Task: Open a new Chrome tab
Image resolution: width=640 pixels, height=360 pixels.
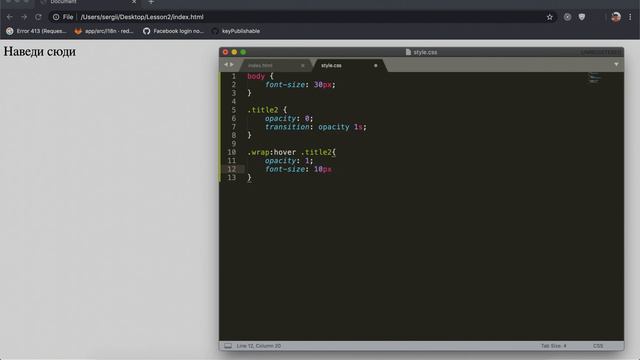Action: 151,2
